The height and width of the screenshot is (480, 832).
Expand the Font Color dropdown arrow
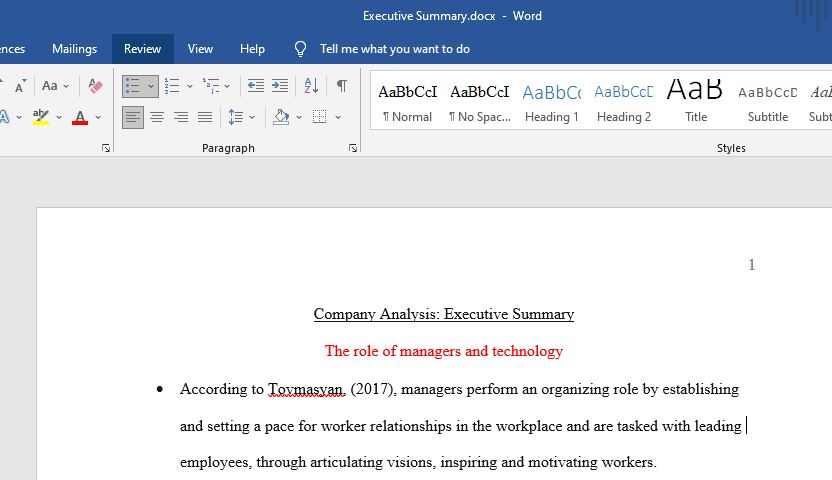pyautogui.click(x=98, y=117)
